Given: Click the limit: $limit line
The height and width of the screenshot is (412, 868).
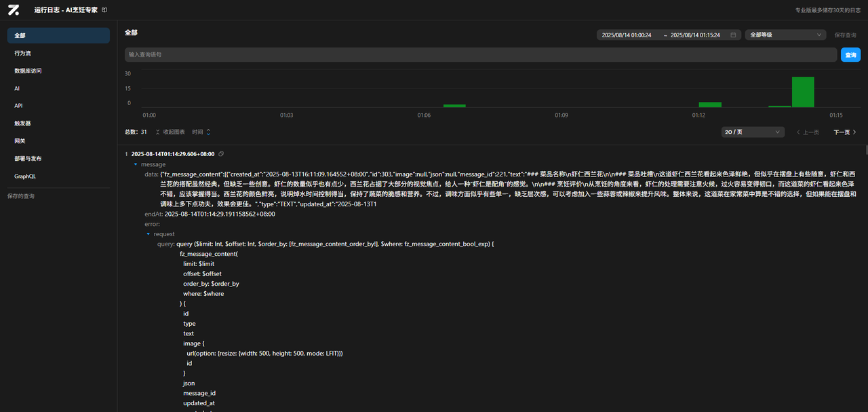Looking at the screenshot, I should point(199,264).
